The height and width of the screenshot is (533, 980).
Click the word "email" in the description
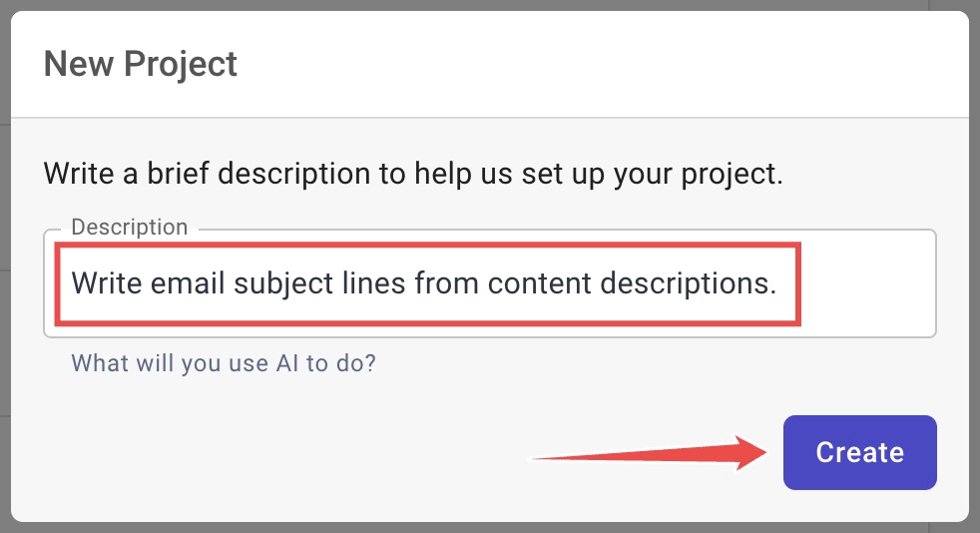click(x=189, y=283)
